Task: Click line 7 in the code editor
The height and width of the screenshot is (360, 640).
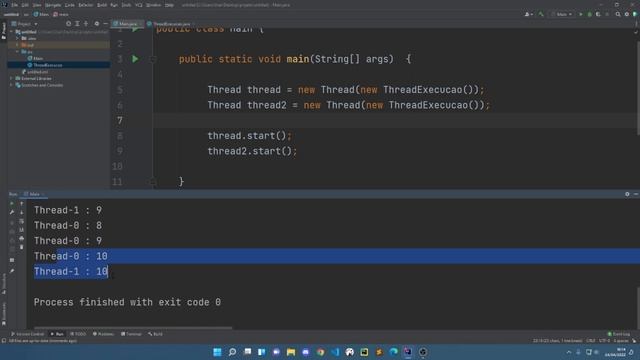Action: 396,120
